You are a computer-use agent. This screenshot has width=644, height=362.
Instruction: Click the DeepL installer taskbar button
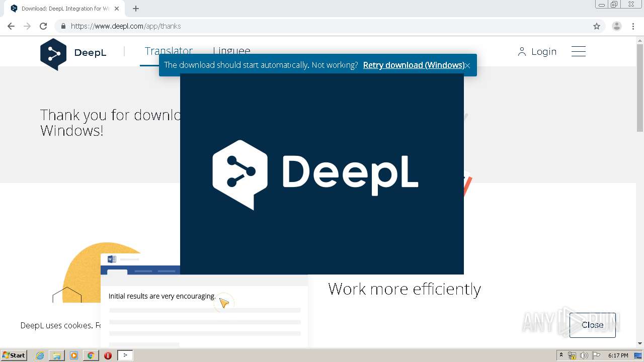pos(125,355)
